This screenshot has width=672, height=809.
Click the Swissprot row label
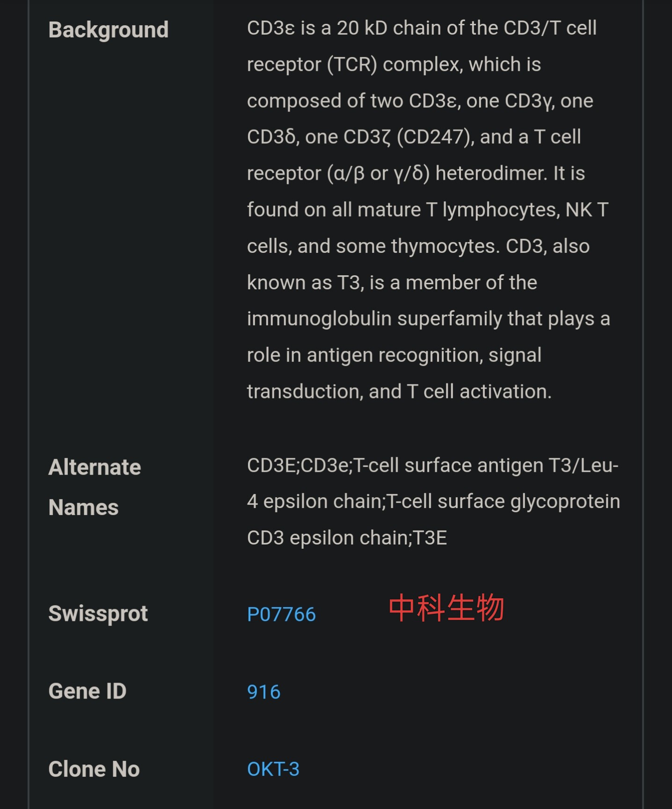(98, 614)
